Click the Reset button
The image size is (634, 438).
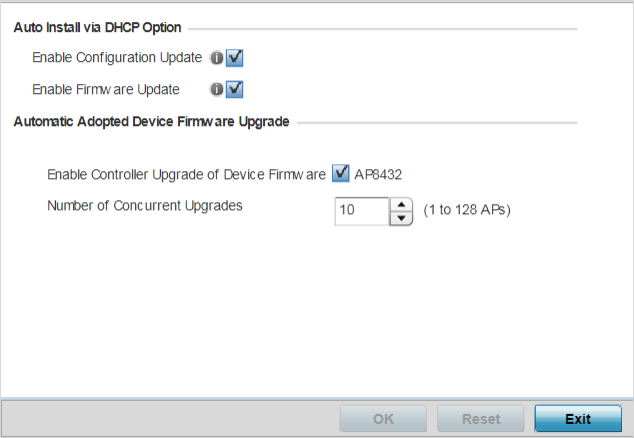tap(481, 419)
